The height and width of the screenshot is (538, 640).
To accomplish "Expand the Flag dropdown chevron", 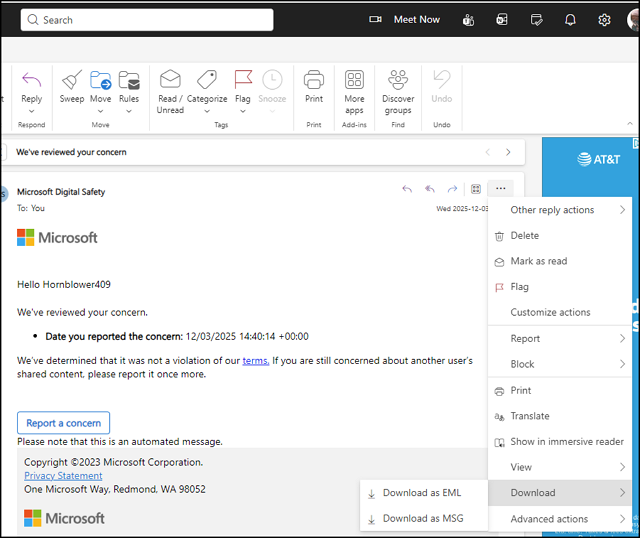I will [243, 111].
